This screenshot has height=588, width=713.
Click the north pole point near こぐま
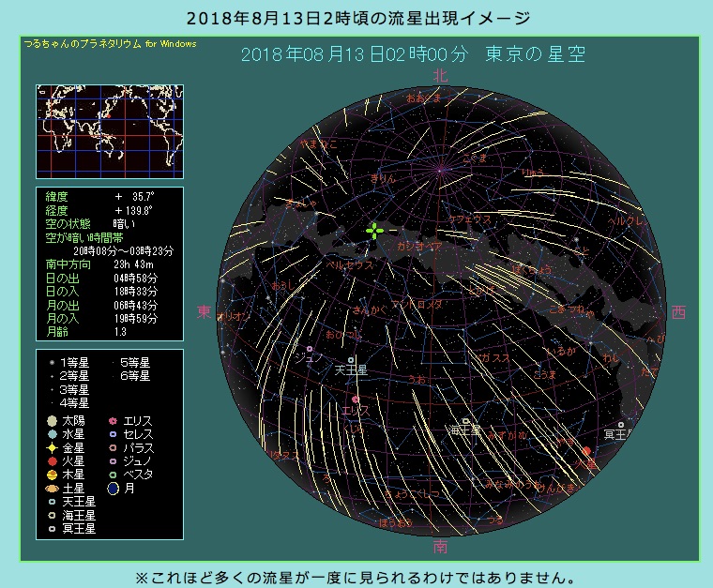click(x=440, y=171)
